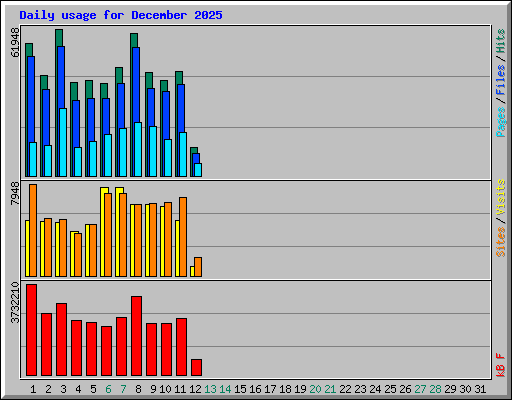Image resolution: width=512 pixels, height=400 pixels.
Task: Click day label 15 on the axis
Action: (x=240, y=389)
